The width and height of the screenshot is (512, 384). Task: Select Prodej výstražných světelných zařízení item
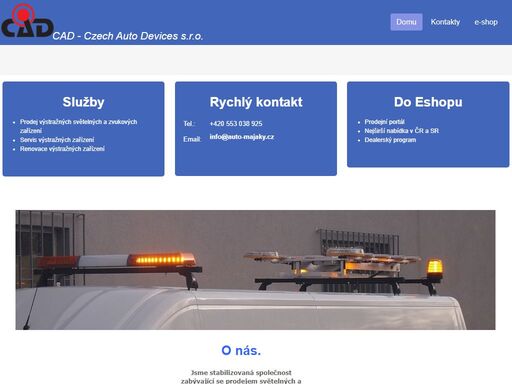(78, 126)
